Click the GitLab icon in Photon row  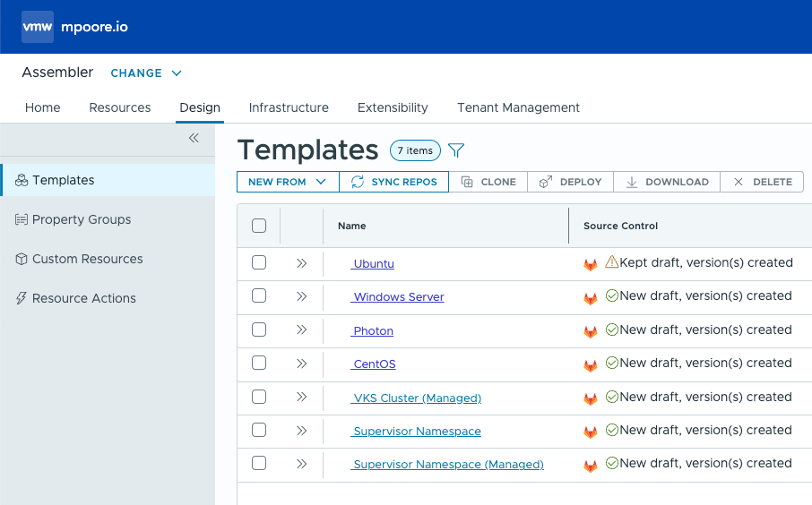pos(591,331)
